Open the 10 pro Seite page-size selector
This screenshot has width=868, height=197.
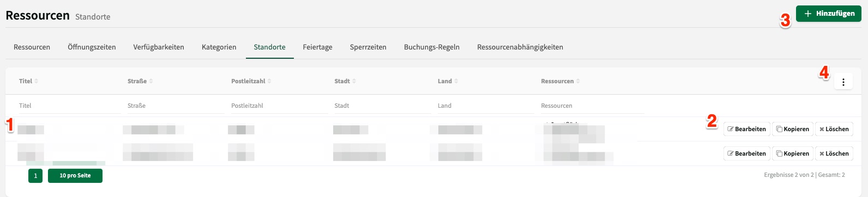click(75, 176)
